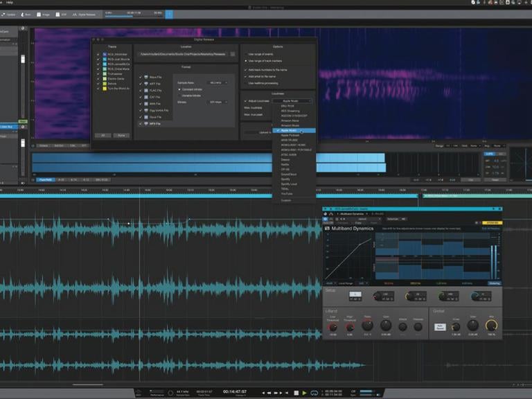532x399 pixels.
Task: Select YouTube in the loudness preset list
Action: [286, 194]
